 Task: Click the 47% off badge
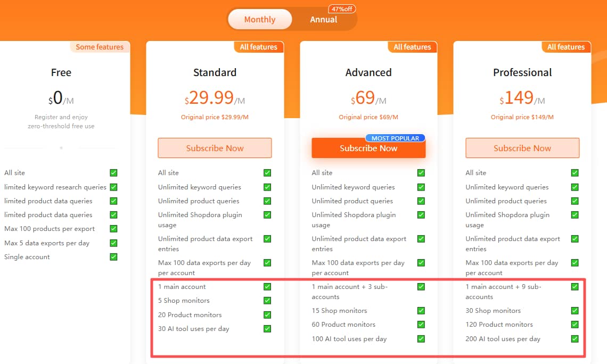point(342,9)
